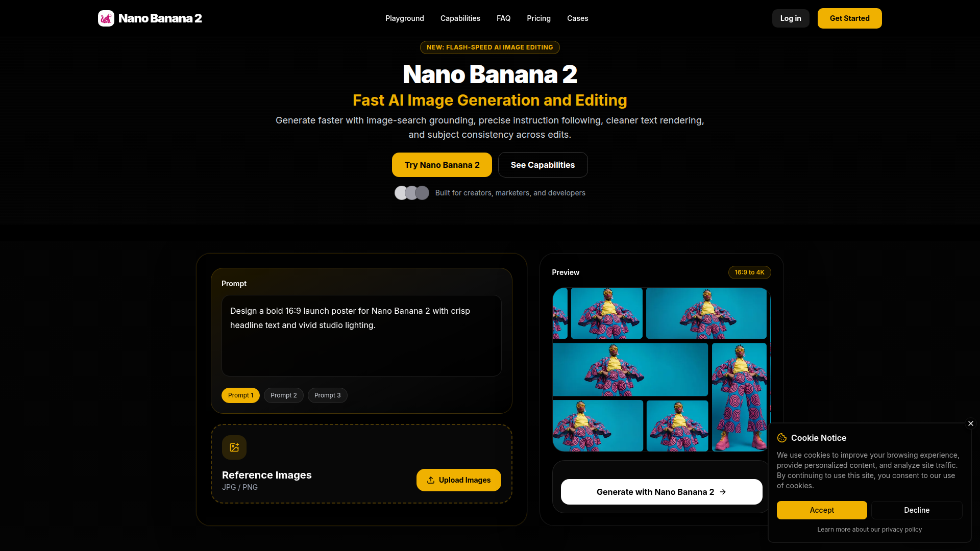This screenshot has width=980, height=551.
Task: Go to the Pricing nav item
Action: click(538, 18)
